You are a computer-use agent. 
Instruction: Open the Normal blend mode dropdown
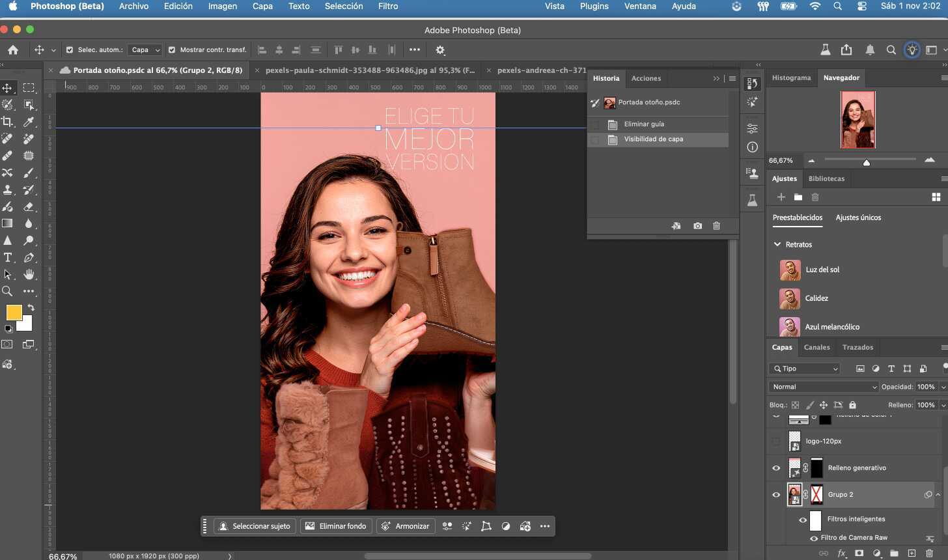point(823,387)
